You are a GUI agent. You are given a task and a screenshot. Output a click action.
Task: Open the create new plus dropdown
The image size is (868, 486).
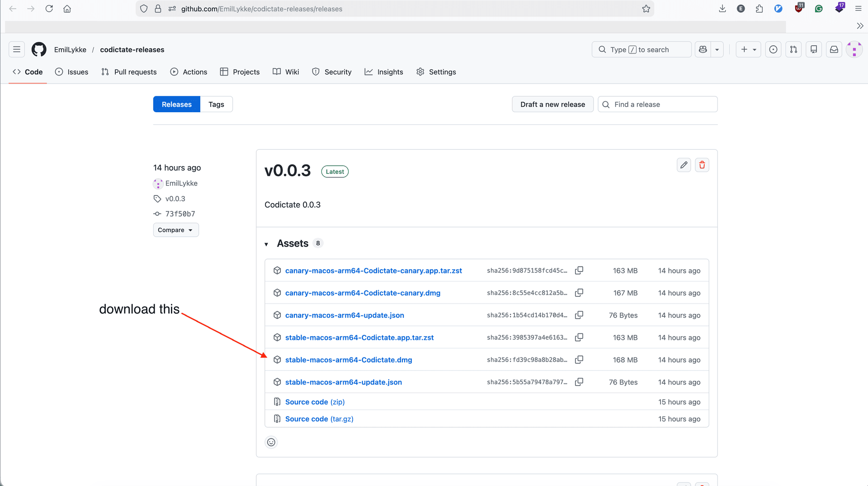(748, 50)
